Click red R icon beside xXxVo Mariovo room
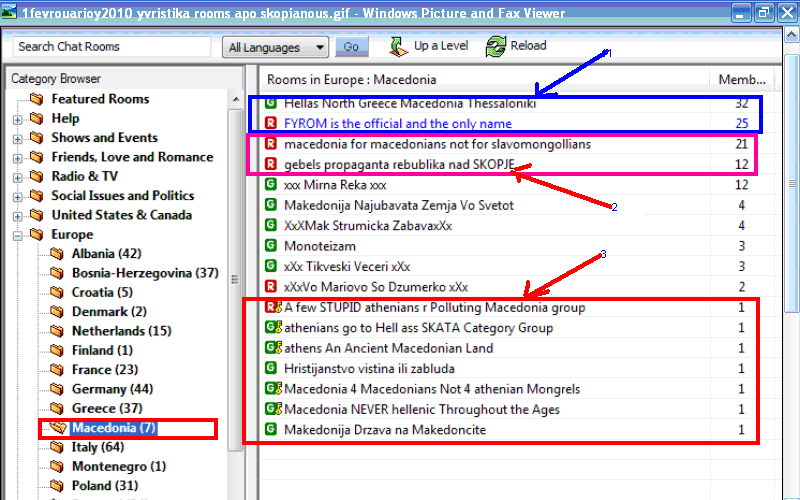The height and width of the screenshot is (500, 800). [271, 286]
